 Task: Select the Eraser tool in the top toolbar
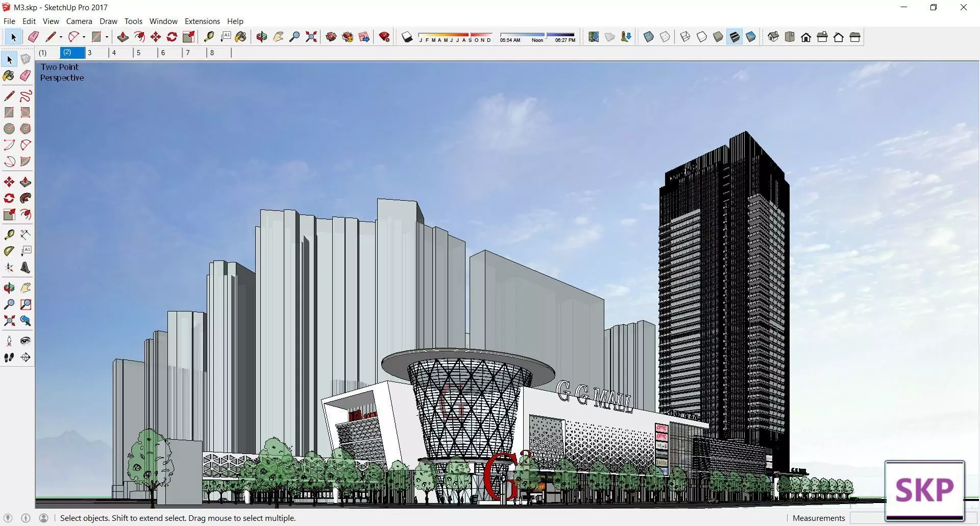34,37
